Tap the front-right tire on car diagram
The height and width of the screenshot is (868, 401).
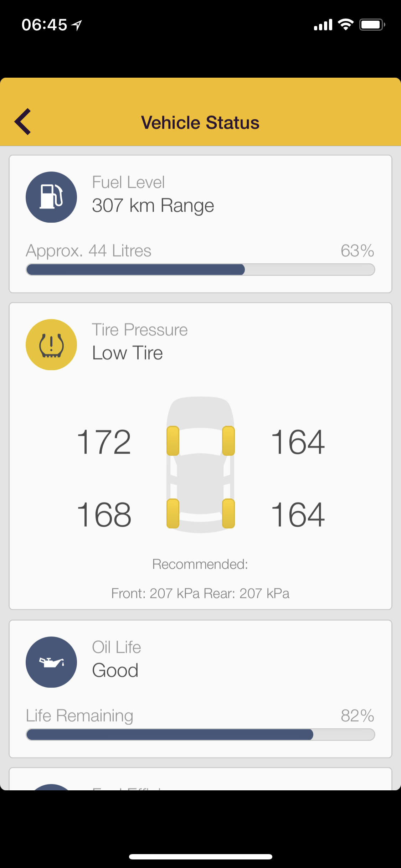point(228,441)
